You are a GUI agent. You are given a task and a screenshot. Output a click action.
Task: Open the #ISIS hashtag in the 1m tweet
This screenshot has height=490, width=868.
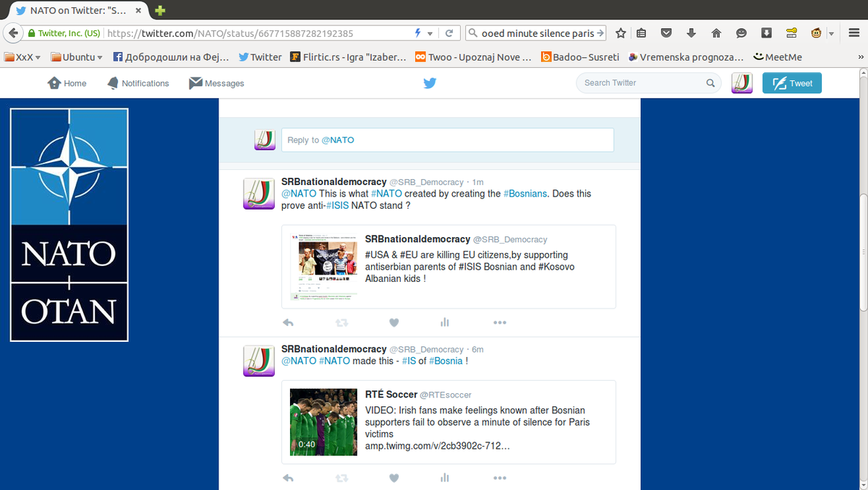pyautogui.click(x=337, y=206)
